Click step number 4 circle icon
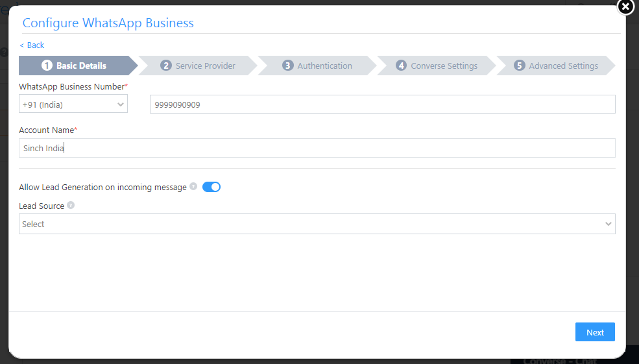The height and width of the screenshot is (364, 639). pos(402,66)
